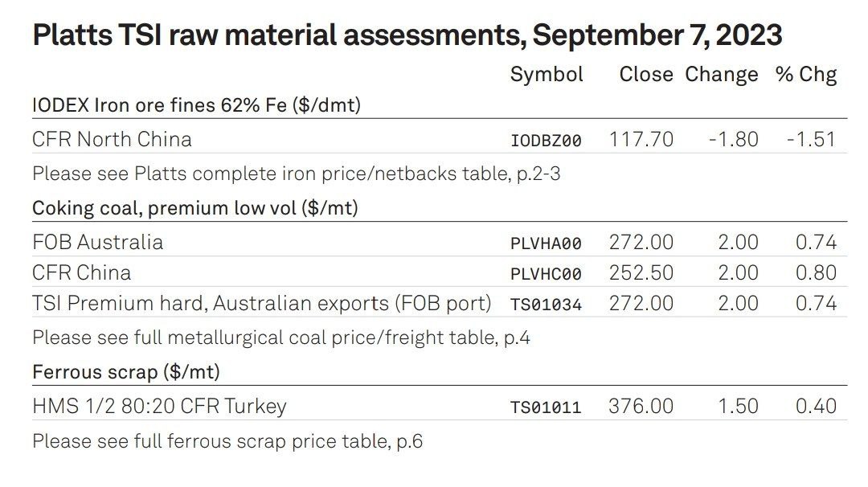Click the IODBZ00 symbol code
This screenshot has height=487, width=868.
[546, 141]
